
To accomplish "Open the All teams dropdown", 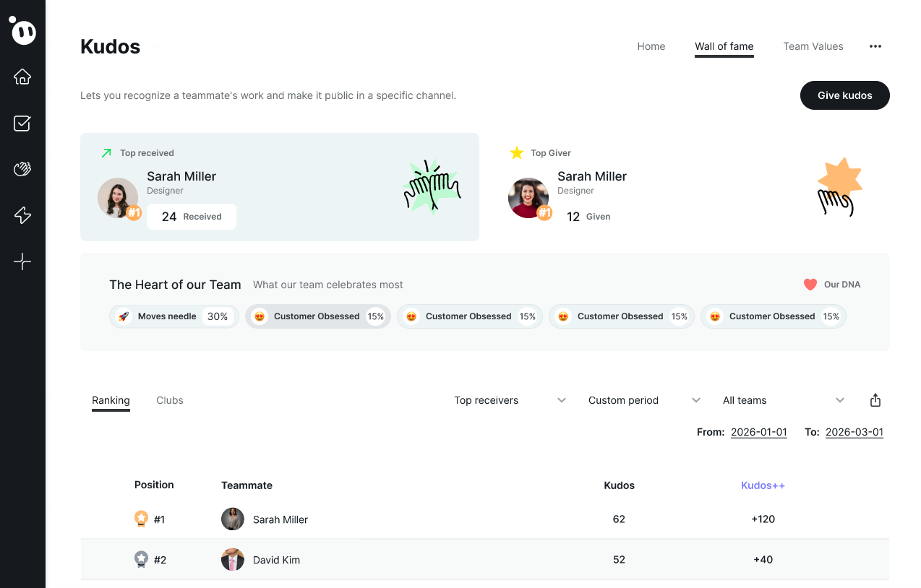I will pyautogui.click(x=784, y=399).
